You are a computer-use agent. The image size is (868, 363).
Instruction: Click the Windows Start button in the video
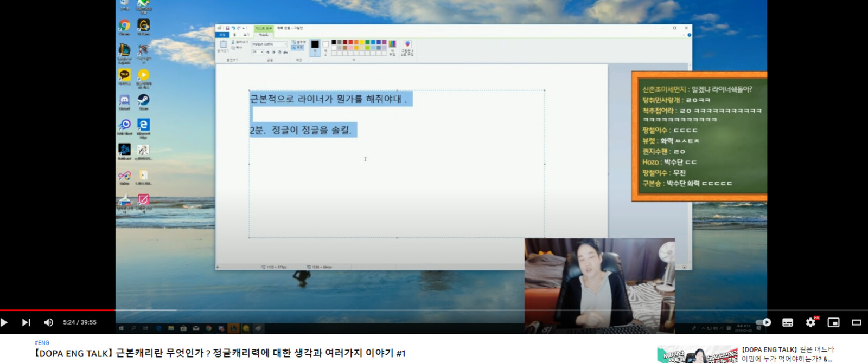click(x=121, y=328)
